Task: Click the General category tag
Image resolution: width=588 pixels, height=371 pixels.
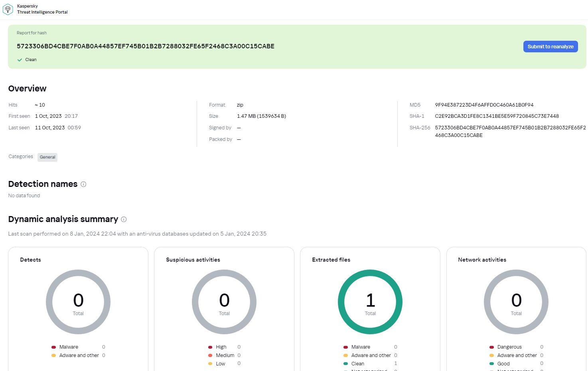Action: tap(47, 157)
